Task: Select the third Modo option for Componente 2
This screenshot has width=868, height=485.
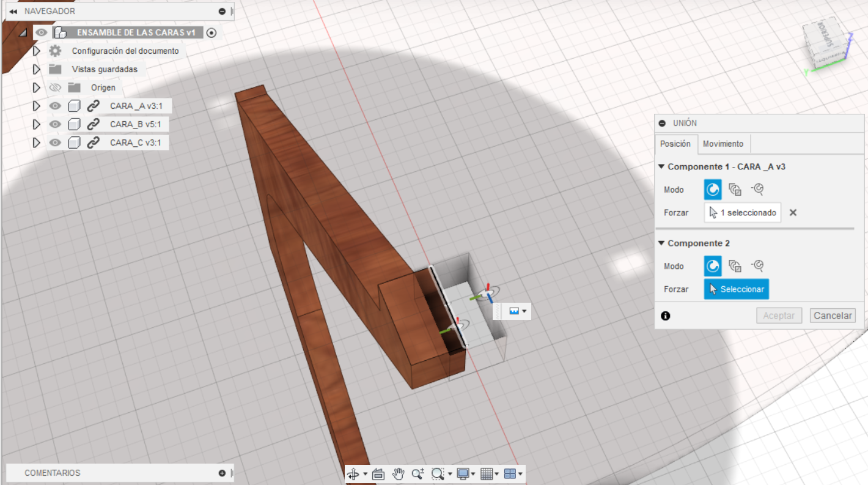Action: (x=758, y=266)
